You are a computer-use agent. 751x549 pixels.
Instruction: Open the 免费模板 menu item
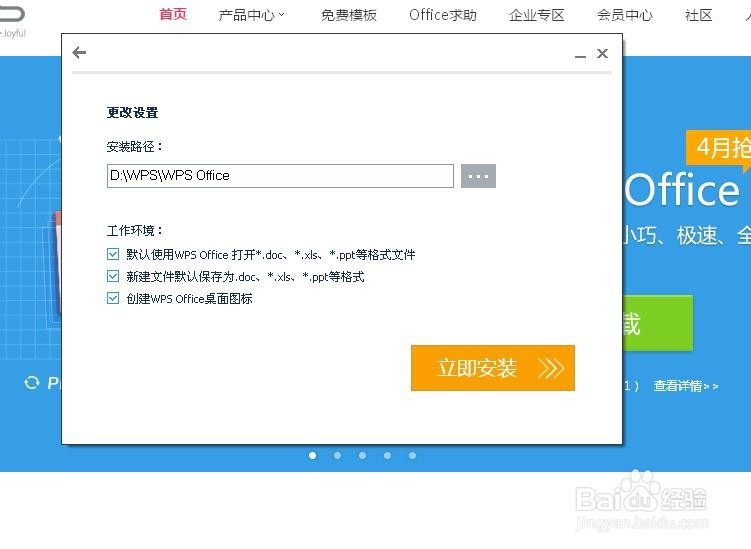[x=349, y=15]
